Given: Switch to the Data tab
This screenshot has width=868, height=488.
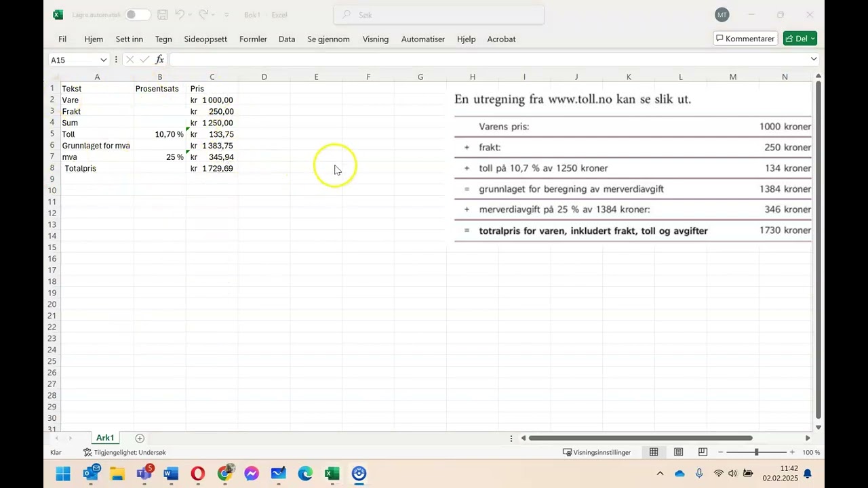Looking at the screenshot, I should point(287,39).
